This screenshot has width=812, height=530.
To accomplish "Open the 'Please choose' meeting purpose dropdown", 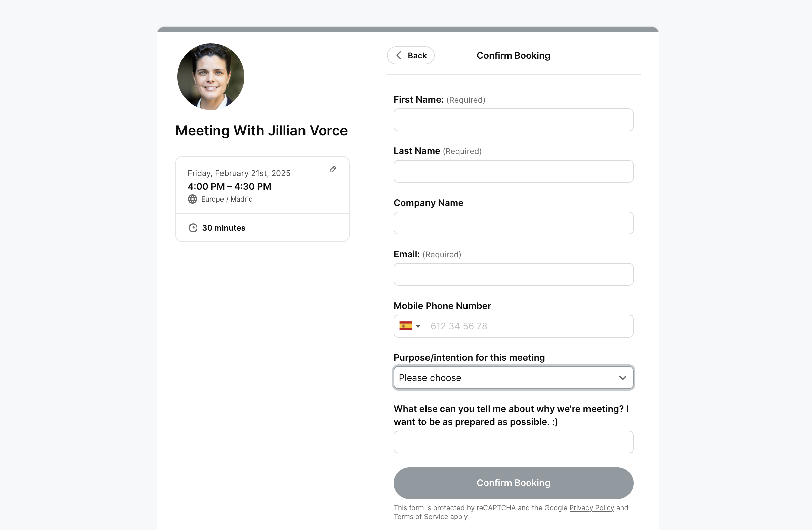I will [513, 378].
